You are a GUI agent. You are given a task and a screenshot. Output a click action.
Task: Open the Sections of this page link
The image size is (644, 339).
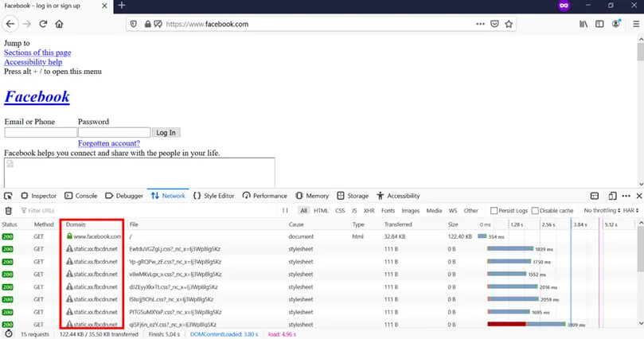(37, 53)
